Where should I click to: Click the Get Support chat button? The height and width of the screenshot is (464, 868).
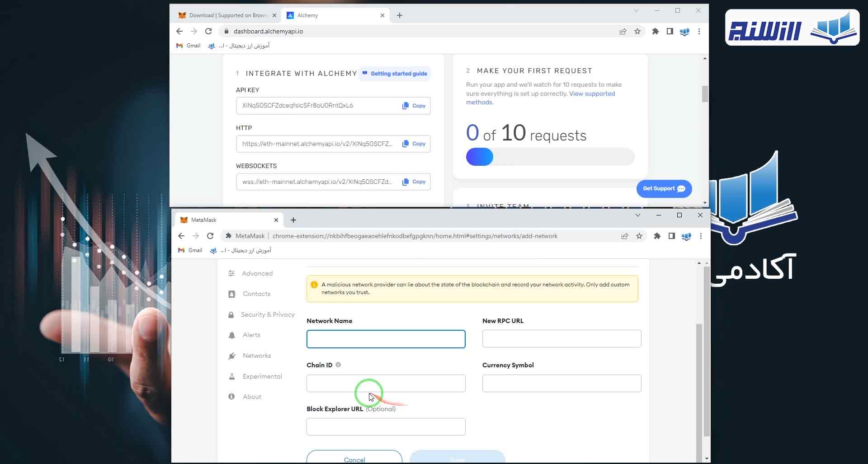(x=664, y=188)
